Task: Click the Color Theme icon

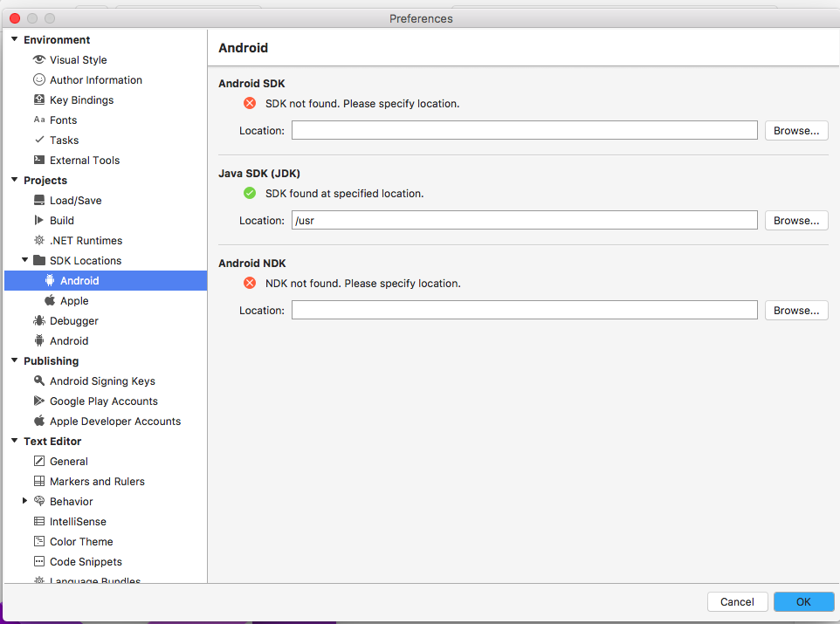Action: [39, 541]
